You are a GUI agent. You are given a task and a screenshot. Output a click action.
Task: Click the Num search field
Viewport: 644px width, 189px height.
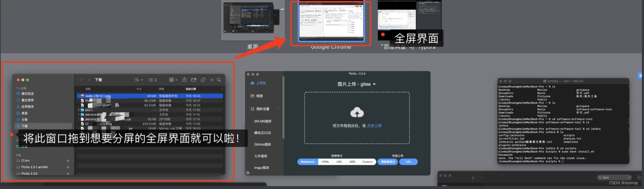(614, 178)
